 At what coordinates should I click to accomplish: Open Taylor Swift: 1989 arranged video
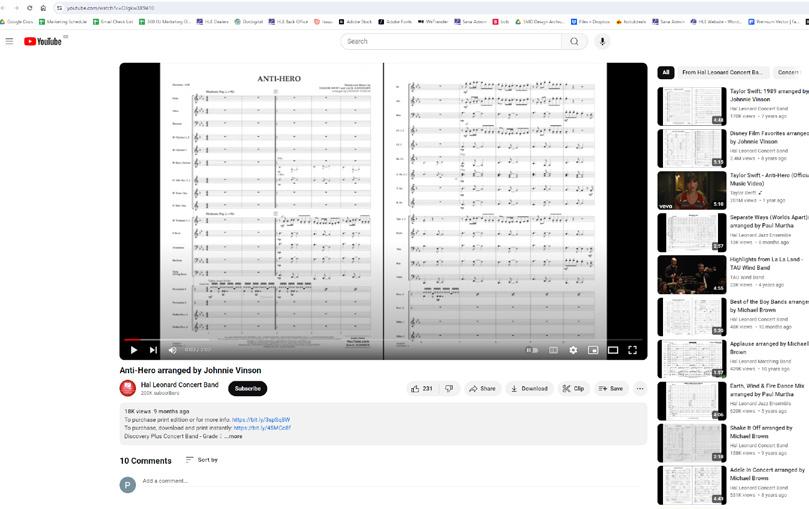pyautogui.click(x=692, y=106)
